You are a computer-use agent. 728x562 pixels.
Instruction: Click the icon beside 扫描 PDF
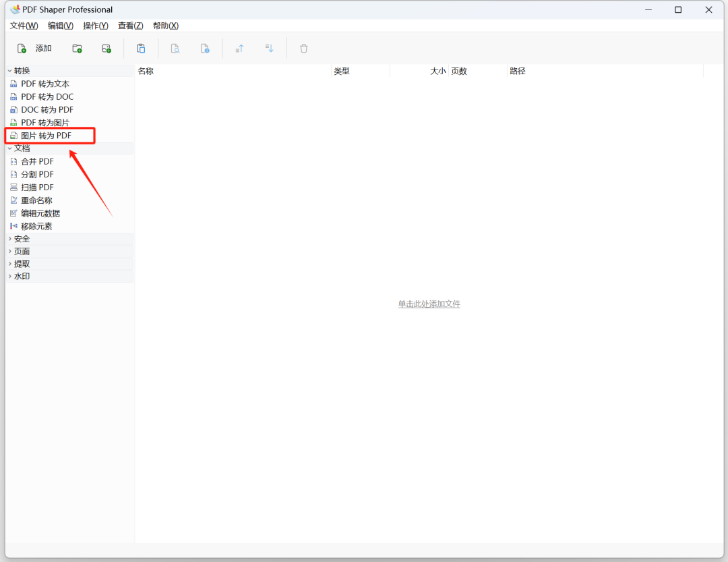13,188
